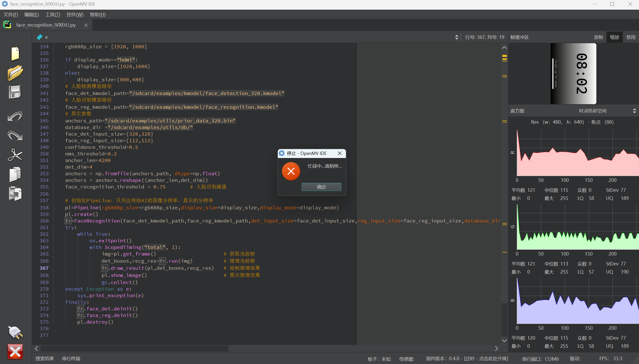The height and width of the screenshot is (364, 639).
Task: Click the blue diamond symbol icon
Action: [x=39, y=37]
